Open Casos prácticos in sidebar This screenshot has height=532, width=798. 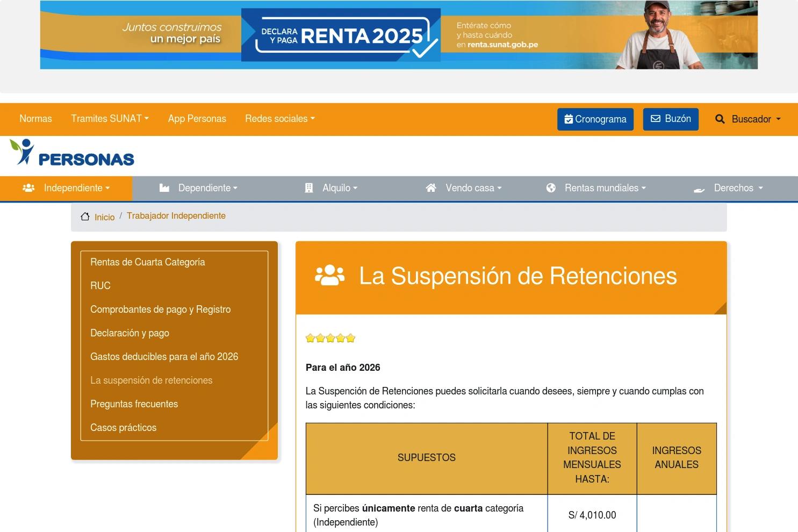tap(124, 428)
